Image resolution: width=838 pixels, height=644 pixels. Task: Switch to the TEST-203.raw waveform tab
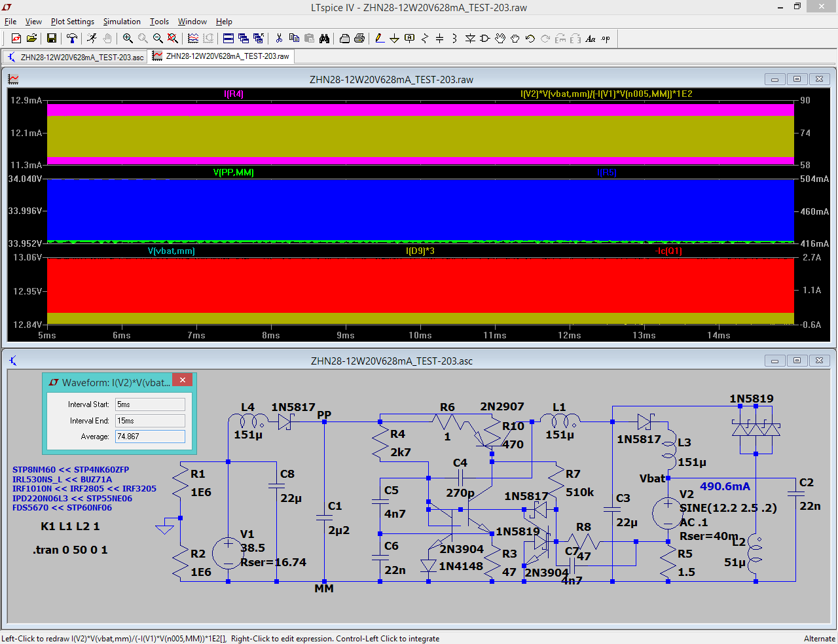point(221,56)
